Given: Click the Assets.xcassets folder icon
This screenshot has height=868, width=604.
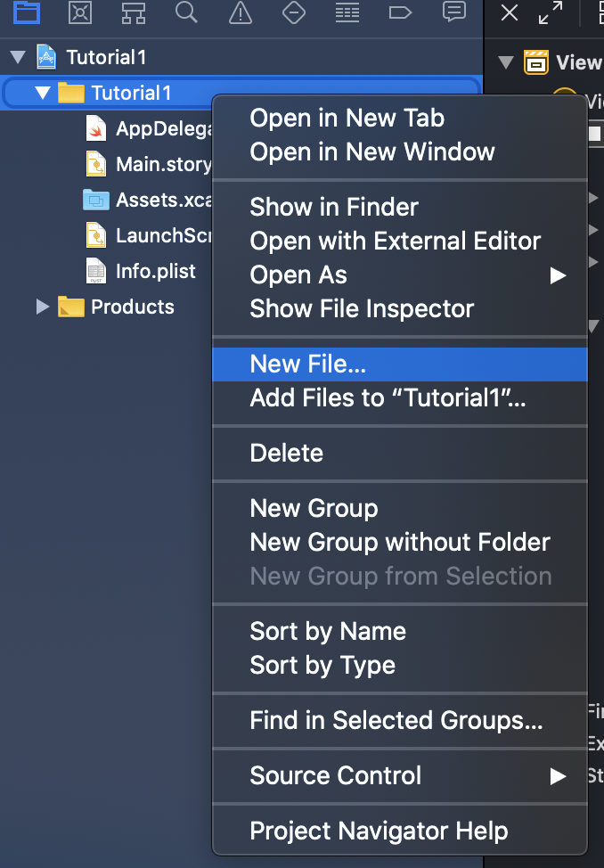Looking at the screenshot, I should click(x=96, y=200).
